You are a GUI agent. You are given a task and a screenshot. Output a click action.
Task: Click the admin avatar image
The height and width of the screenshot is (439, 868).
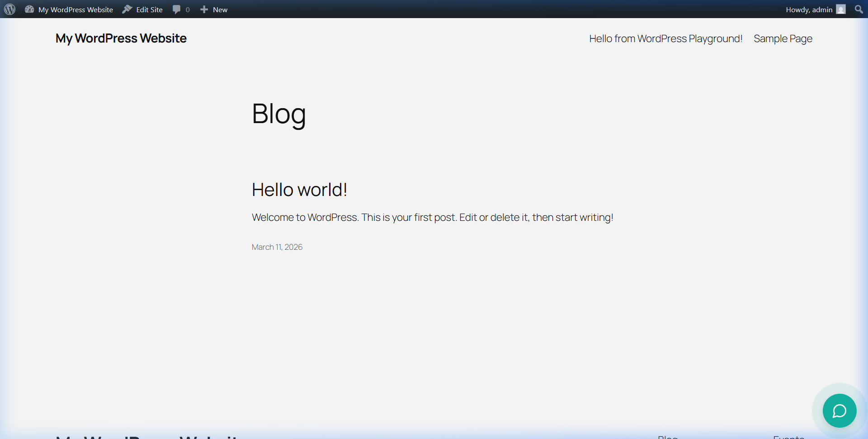coord(841,9)
